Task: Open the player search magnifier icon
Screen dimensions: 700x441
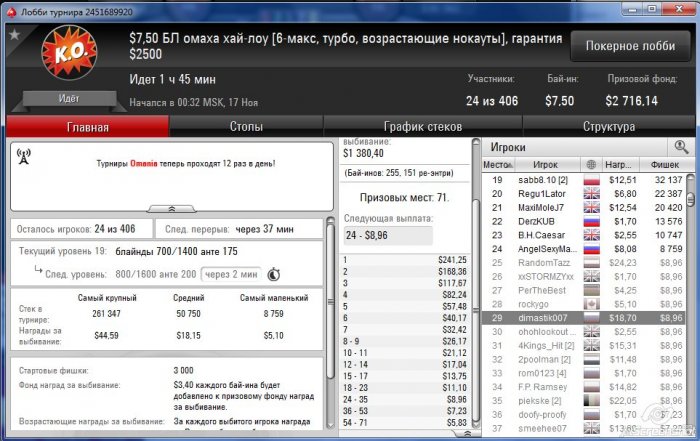Action: tap(681, 147)
